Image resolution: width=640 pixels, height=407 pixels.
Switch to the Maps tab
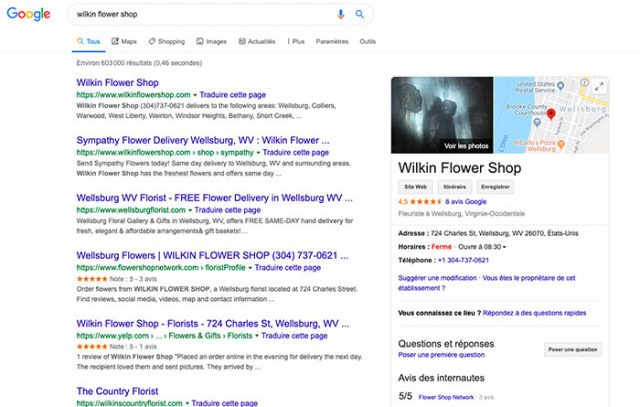point(124,41)
